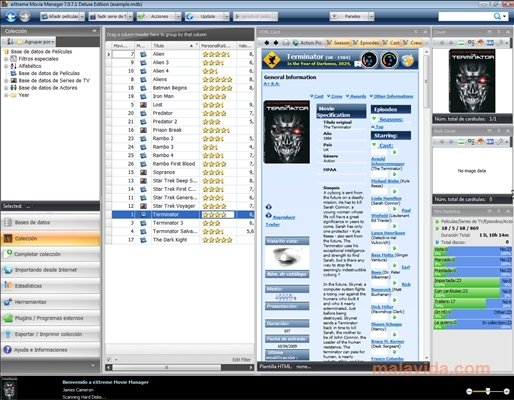The height and width of the screenshot is (400, 514).
Task: Switch to the Actors Pic. tab
Action: 308,43
